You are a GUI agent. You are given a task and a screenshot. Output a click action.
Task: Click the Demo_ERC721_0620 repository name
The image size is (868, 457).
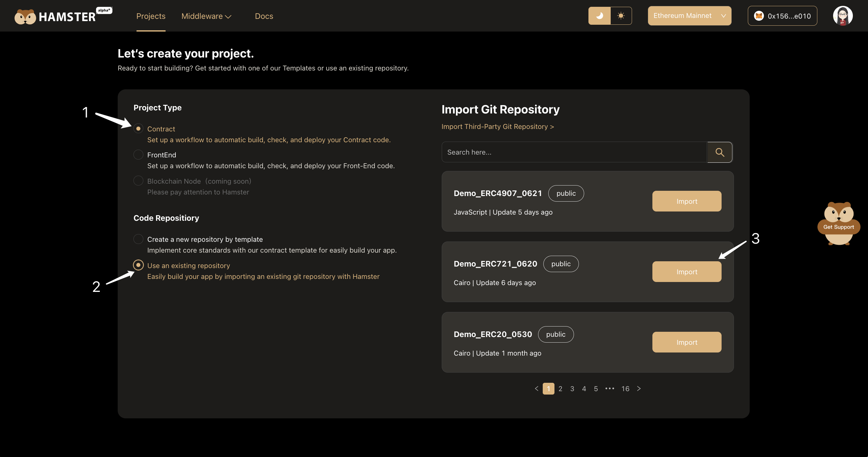pyautogui.click(x=495, y=264)
